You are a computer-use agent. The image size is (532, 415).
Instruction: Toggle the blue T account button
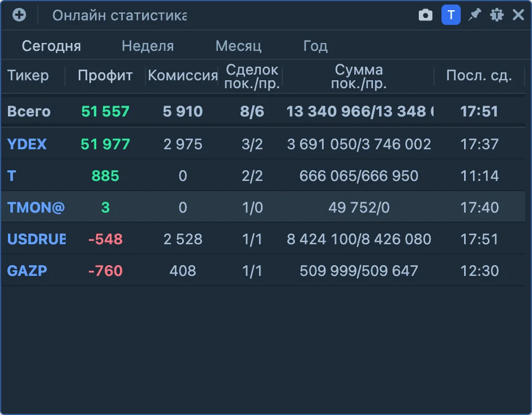click(x=451, y=15)
